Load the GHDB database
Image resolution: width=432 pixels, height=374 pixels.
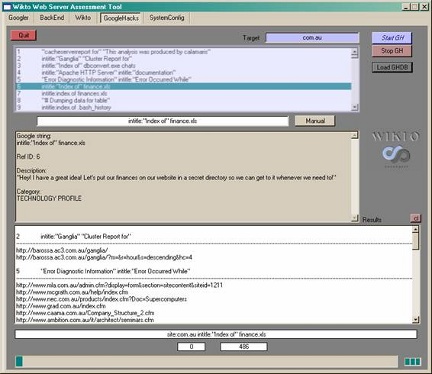(392, 67)
